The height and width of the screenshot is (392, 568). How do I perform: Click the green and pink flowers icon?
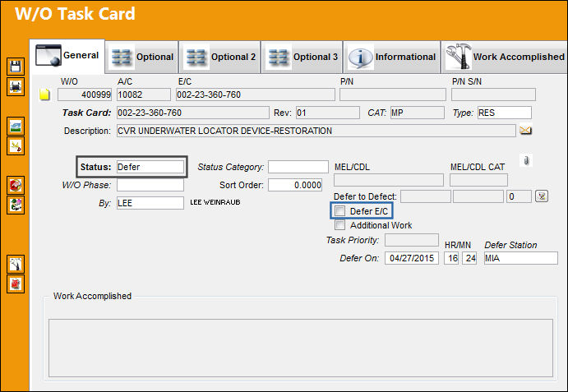point(16,205)
